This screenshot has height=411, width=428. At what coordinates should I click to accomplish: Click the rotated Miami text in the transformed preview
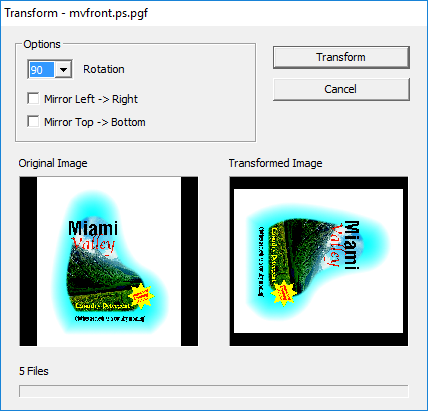(x=351, y=245)
